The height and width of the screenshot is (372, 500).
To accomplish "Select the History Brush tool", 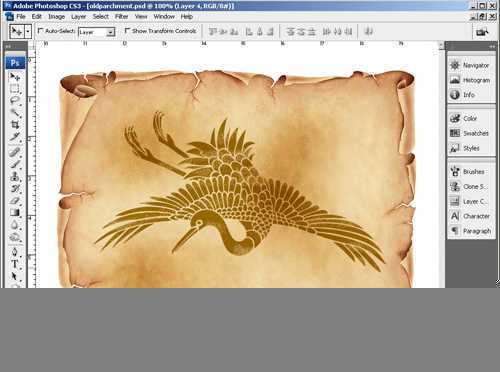I will pyautogui.click(x=15, y=188).
